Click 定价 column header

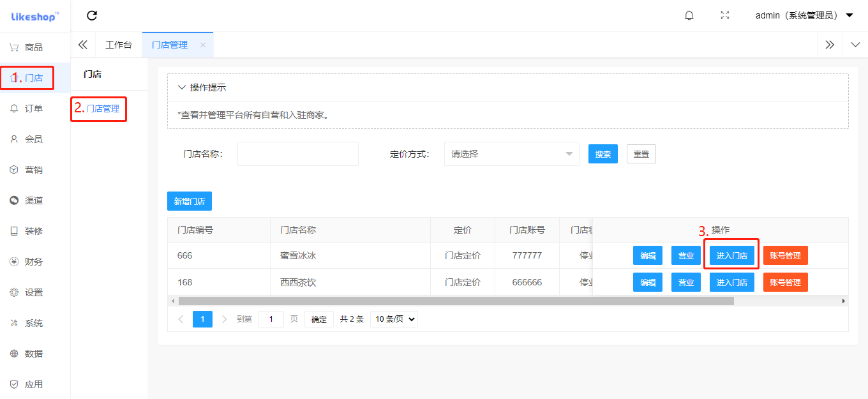coord(463,230)
